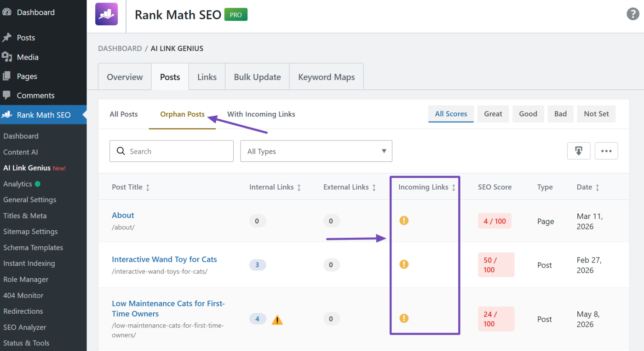Open Low Maintenance Cats for First-Time Owners post
The height and width of the screenshot is (351, 644).
(168, 309)
